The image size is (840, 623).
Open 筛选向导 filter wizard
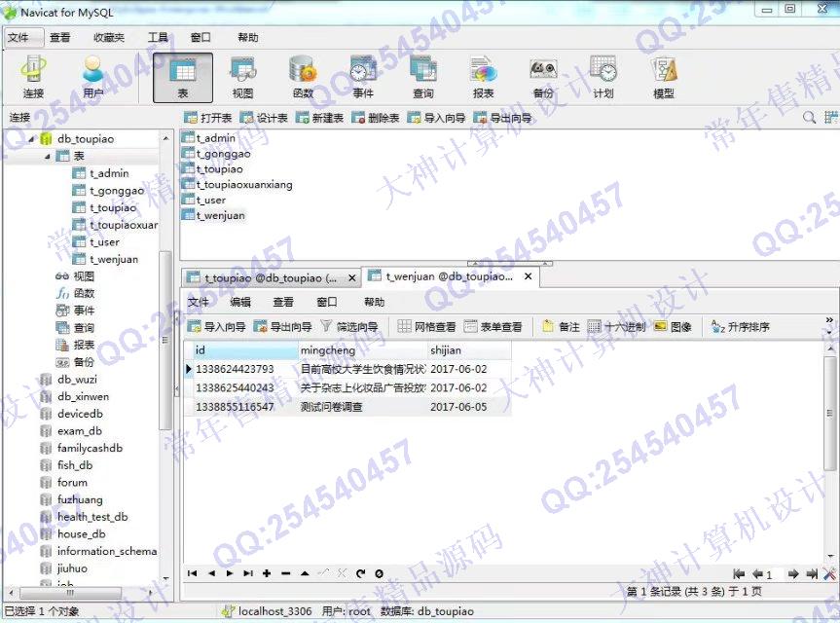pos(349,326)
